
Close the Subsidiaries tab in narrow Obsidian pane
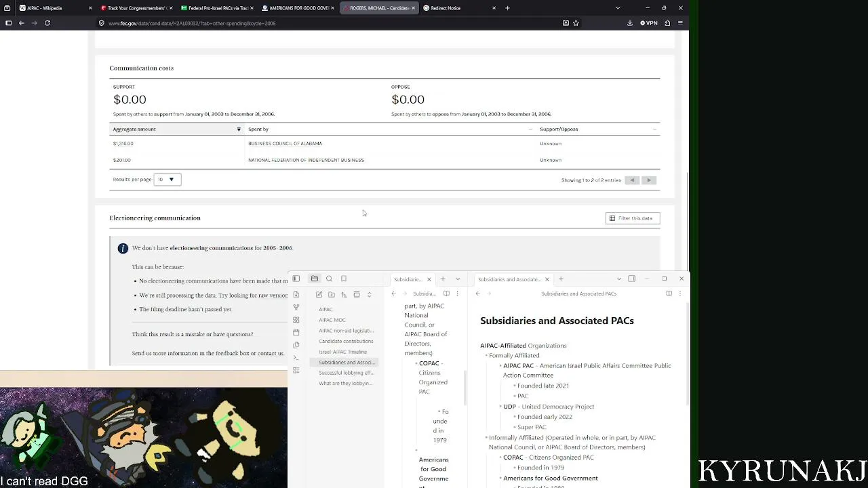[429, 279]
